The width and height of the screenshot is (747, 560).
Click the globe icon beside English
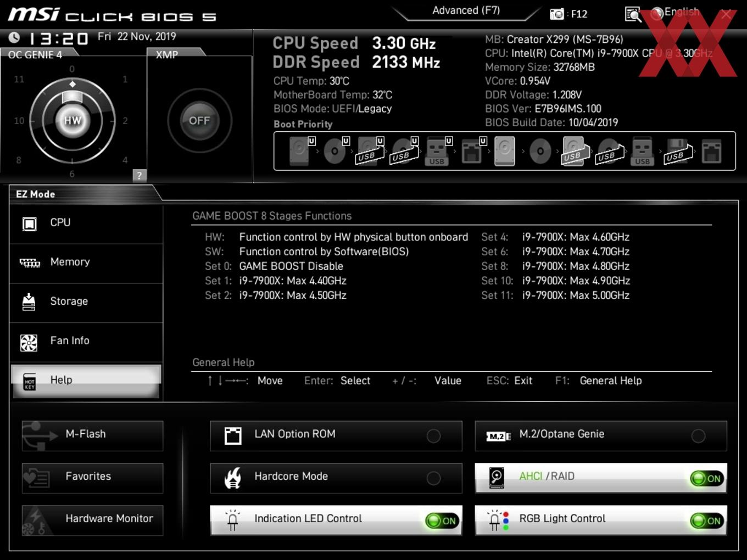click(657, 13)
